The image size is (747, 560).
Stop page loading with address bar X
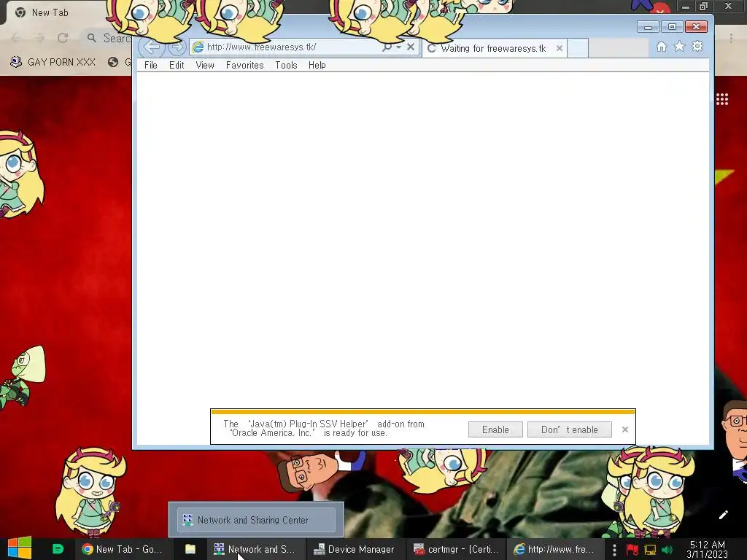coord(411,47)
